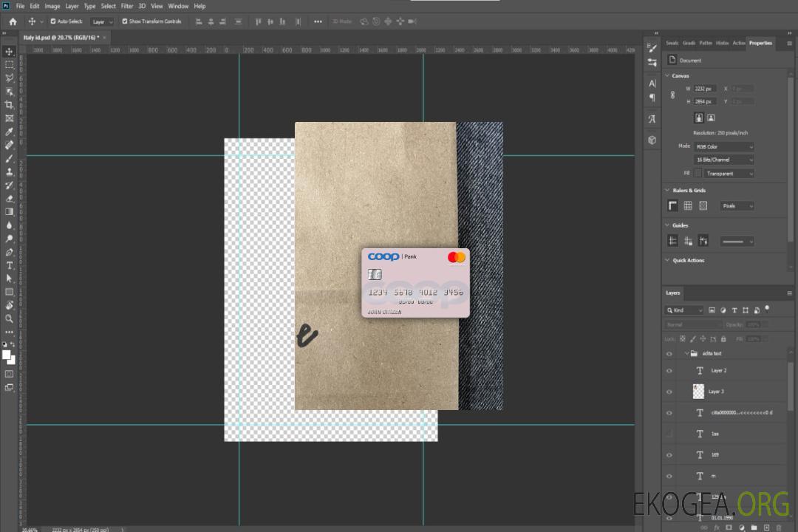798x532 pixels.
Task: Open the Window menu
Action: coord(178,6)
